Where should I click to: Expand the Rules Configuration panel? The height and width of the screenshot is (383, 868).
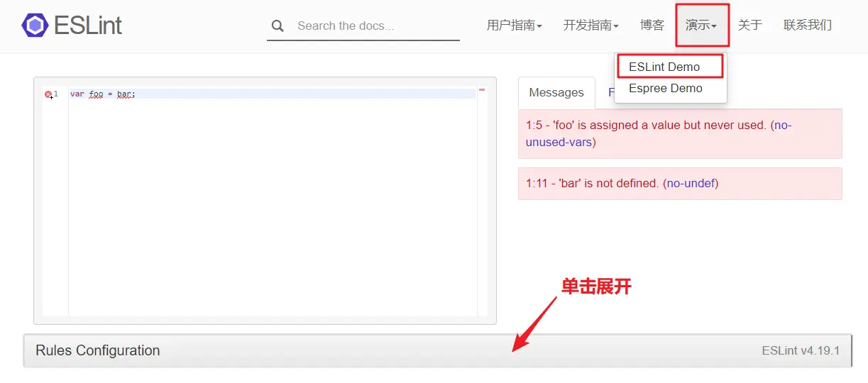click(437, 350)
